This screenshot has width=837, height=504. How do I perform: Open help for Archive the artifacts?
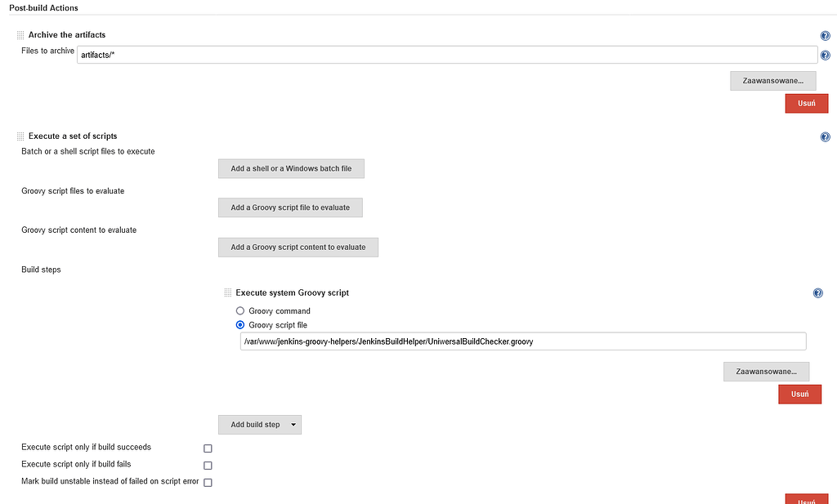(825, 35)
